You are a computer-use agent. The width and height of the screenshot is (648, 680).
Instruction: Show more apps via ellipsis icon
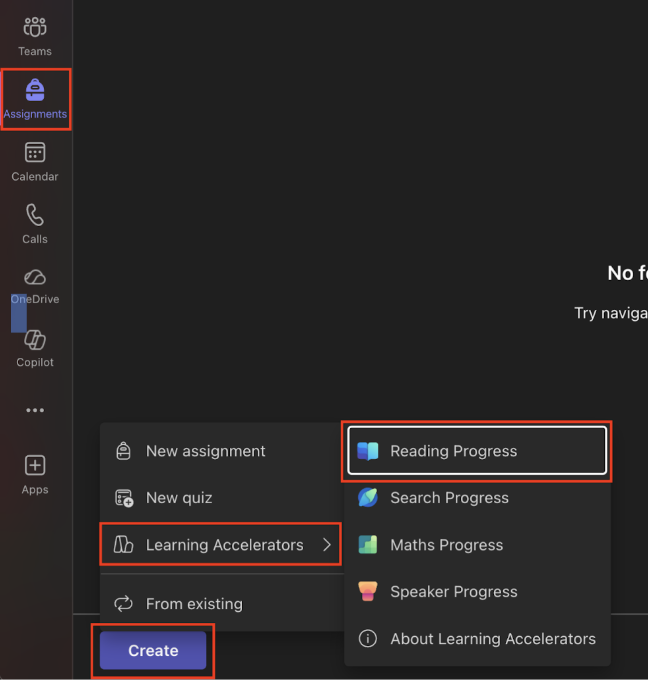click(x=35, y=410)
